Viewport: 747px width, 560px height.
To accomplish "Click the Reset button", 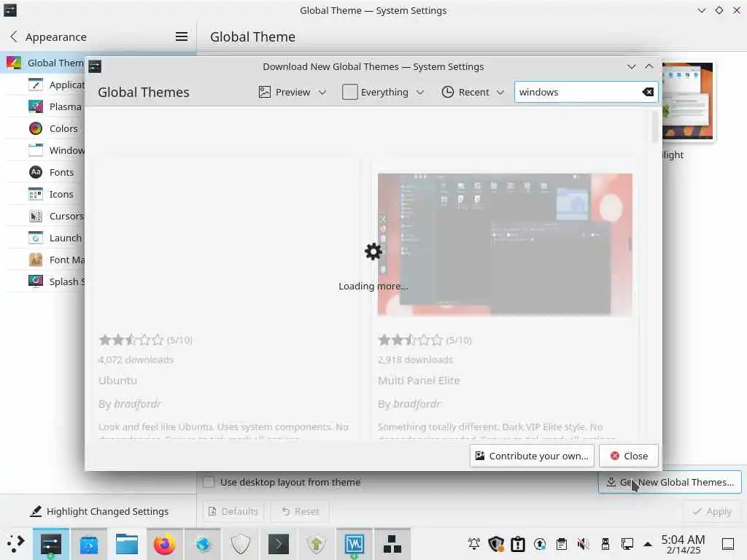I will (x=300, y=511).
